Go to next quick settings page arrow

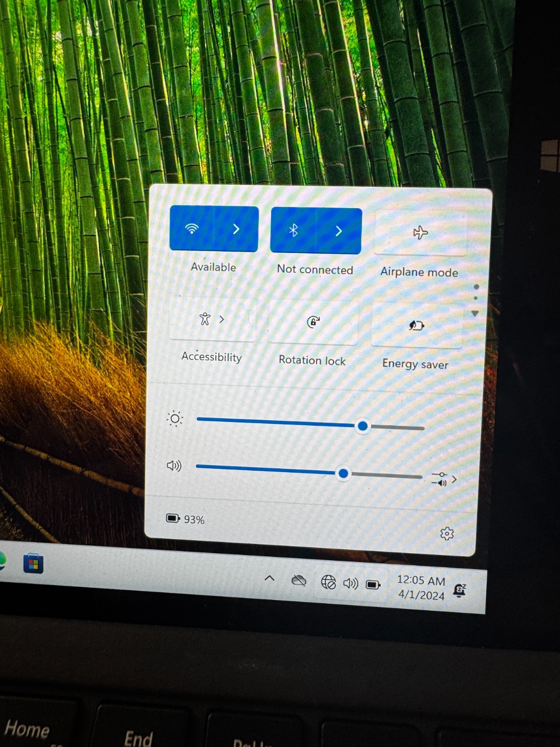(x=475, y=313)
